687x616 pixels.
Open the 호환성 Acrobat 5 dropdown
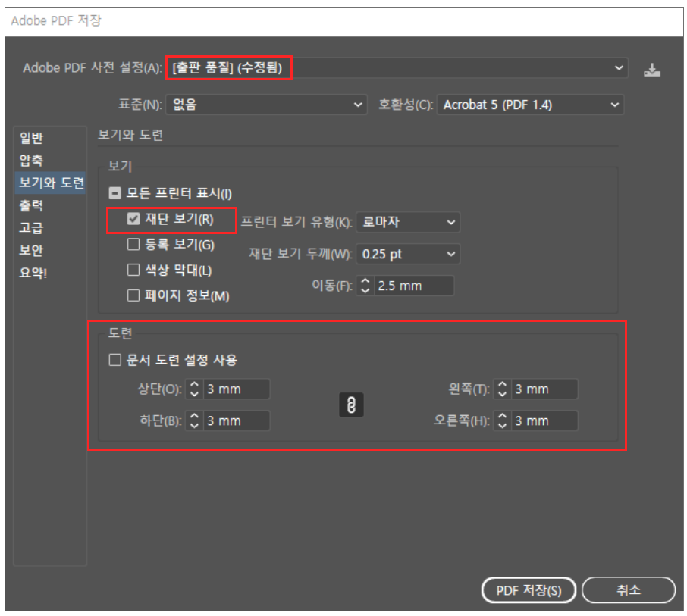click(x=530, y=105)
